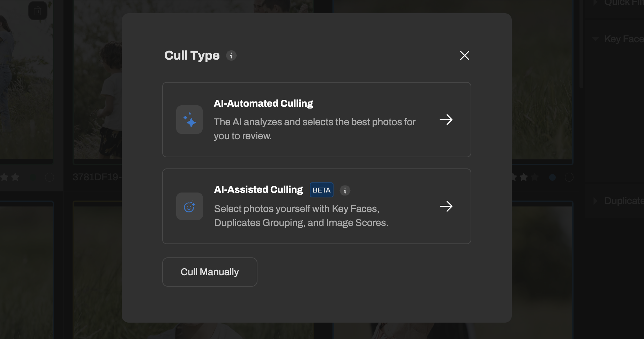This screenshot has width=644, height=339.
Task: Open the Cull Type info tooltip
Action: [x=231, y=55]
